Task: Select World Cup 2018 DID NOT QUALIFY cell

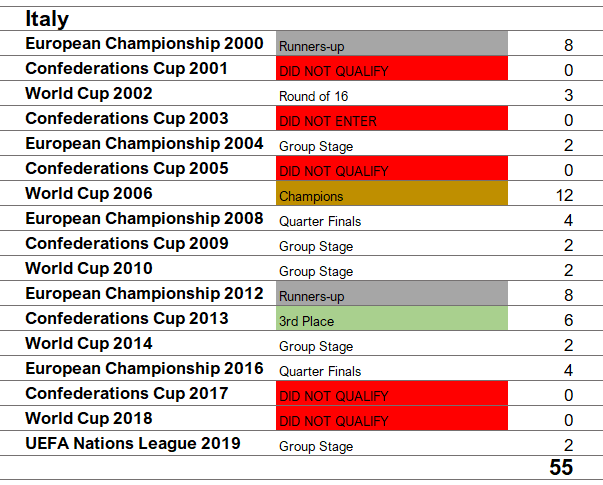Action: pyautogui.click(x=392, y=418)
